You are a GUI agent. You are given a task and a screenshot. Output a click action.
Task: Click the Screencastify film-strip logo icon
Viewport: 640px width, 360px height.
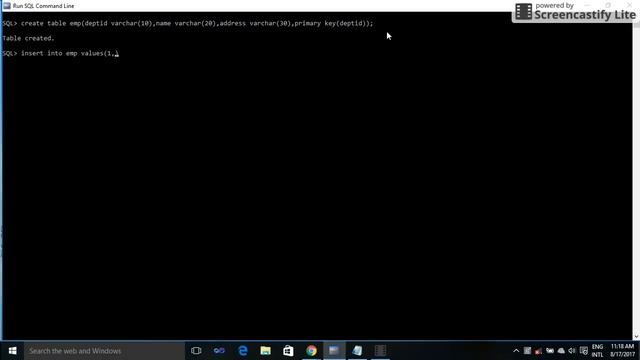point(523,11)
